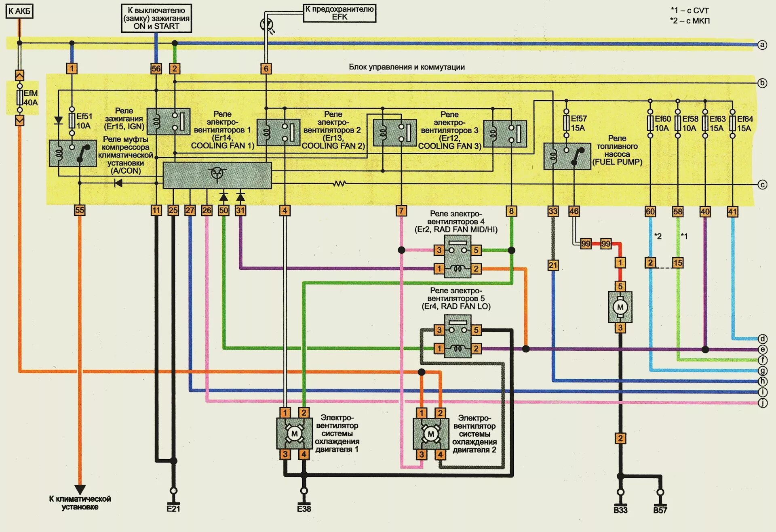The width and height of the screenshot is (776, 532).
Task: Click connector pin 46 terminal
Action: 574,211
